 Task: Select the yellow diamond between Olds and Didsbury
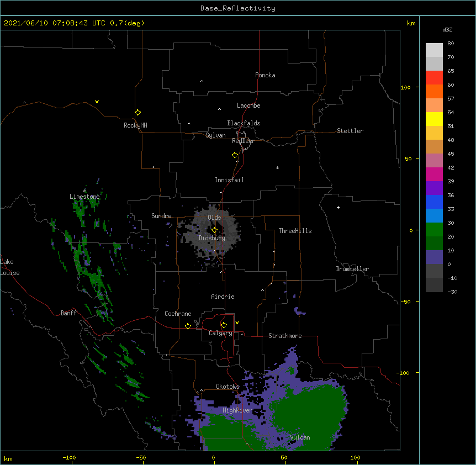[214, 230]
